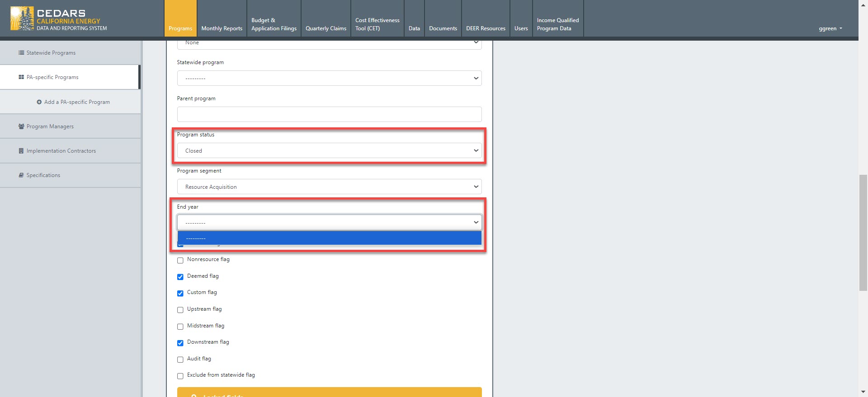The width and height of the screenshot is (868, 397).
Task: Check the Upstream flag checkbox
Action: coord(180,310)
